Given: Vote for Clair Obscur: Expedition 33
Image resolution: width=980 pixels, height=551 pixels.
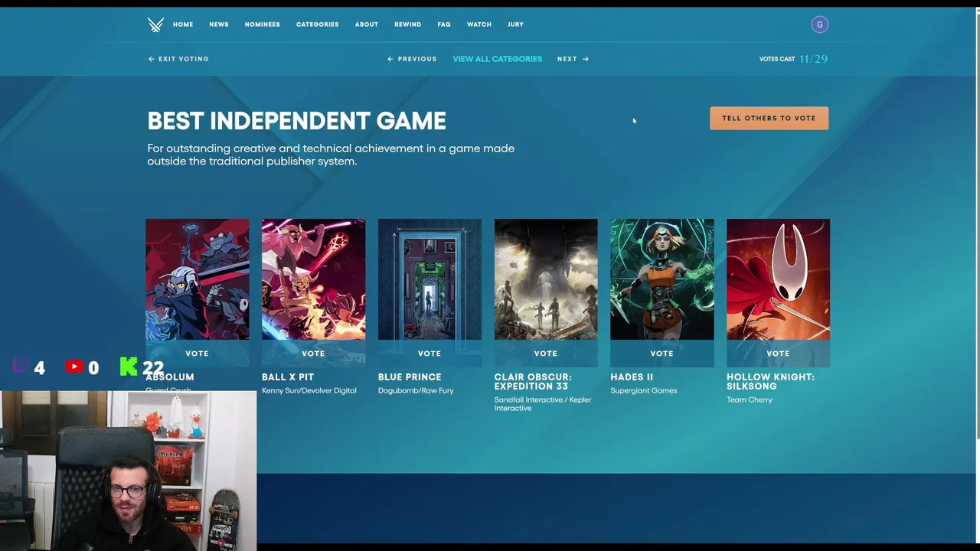Looking at the screenshot, I should coord(545,354).
